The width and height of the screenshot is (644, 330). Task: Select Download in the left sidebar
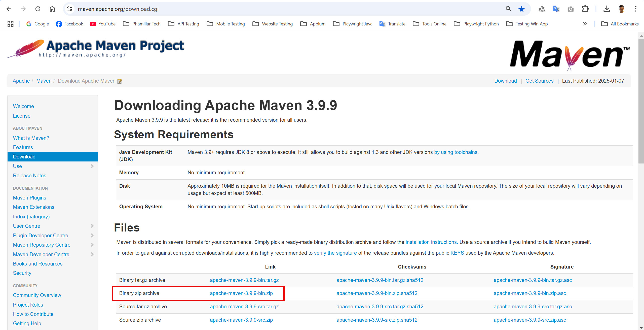53,157
